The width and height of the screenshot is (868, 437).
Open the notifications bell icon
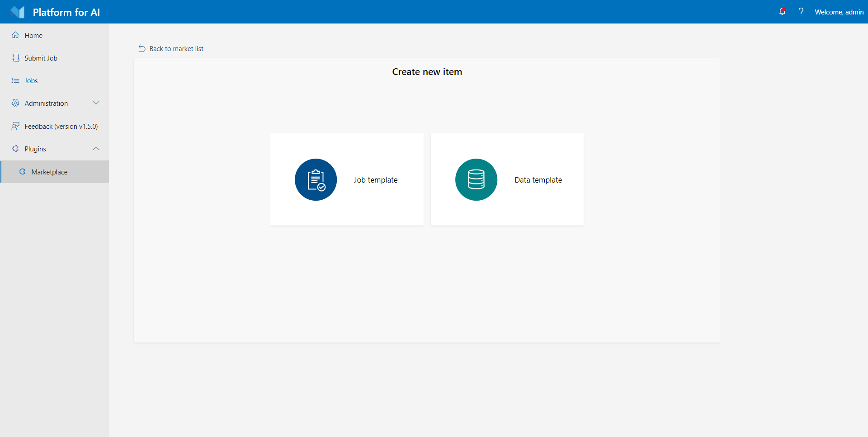click(782, 12)
